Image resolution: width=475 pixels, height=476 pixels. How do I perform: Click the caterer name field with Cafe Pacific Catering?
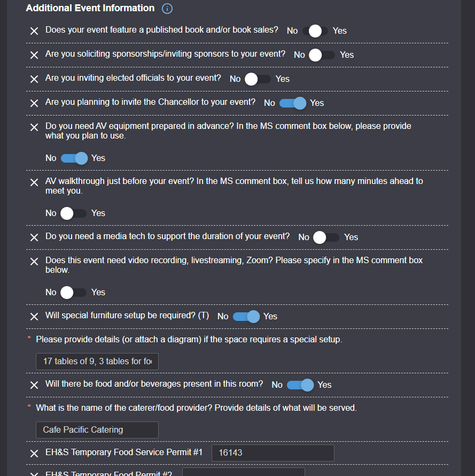[x=97, y=430]
